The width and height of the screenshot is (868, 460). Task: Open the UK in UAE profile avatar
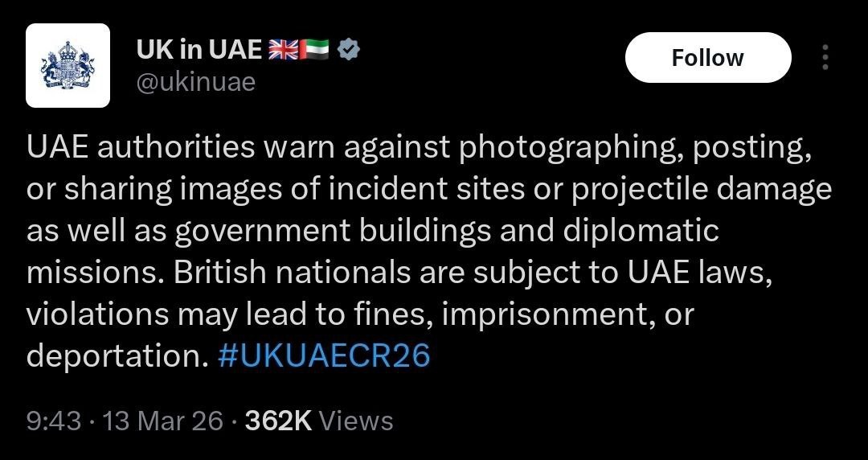coord(68,65)
